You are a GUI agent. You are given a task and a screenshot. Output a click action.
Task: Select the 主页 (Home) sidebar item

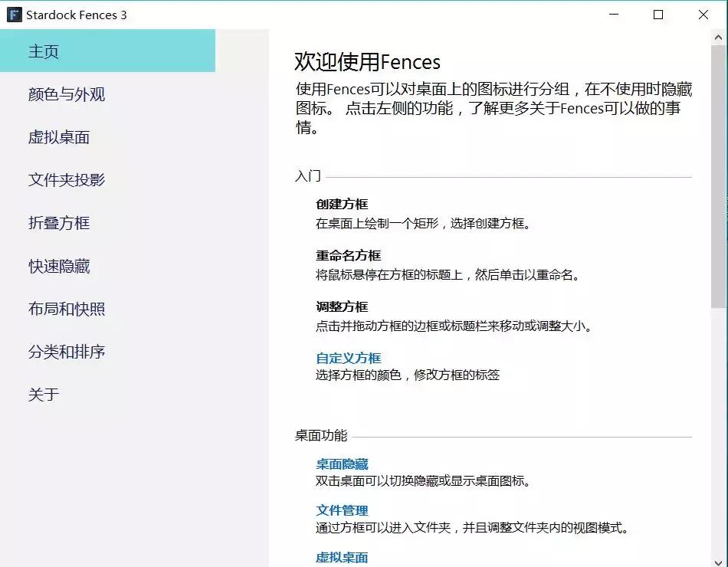46,50
